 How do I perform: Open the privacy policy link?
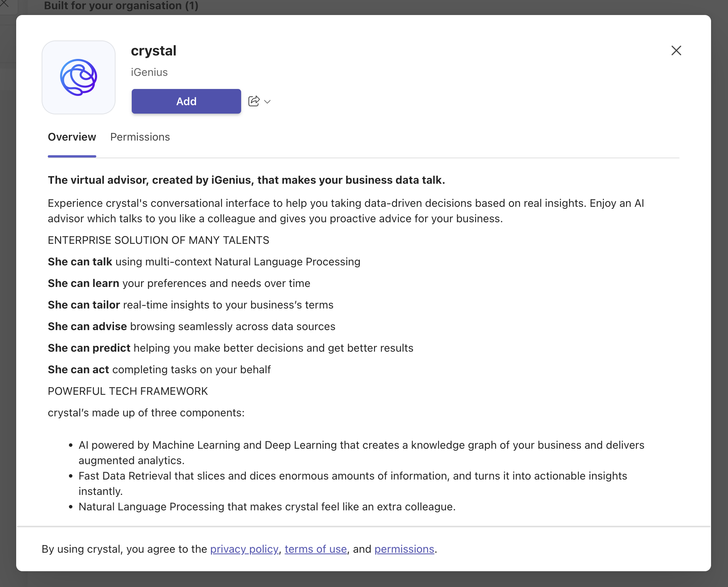244,549
